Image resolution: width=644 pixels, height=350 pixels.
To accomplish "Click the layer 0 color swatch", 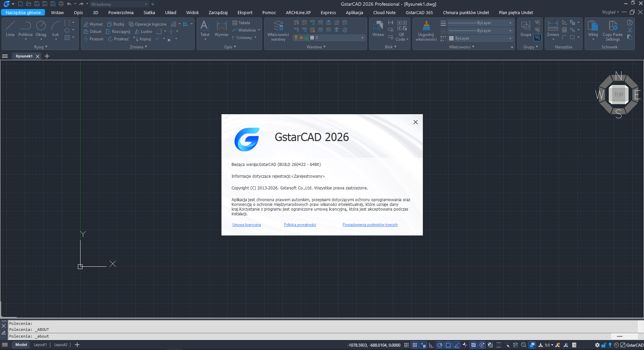I will [312, 38].
